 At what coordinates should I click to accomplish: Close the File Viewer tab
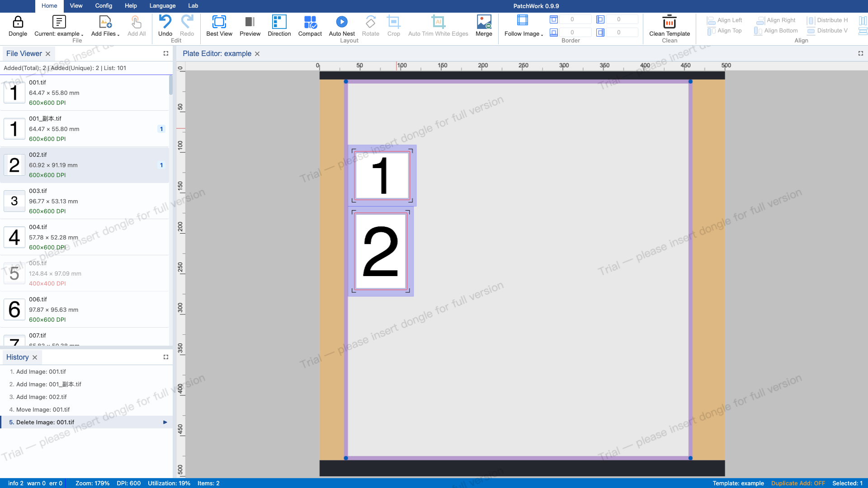click(48, 54)
